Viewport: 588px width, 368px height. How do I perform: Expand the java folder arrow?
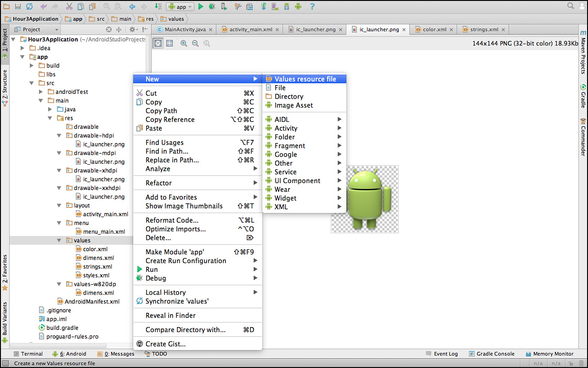click(x=50, y=109)
